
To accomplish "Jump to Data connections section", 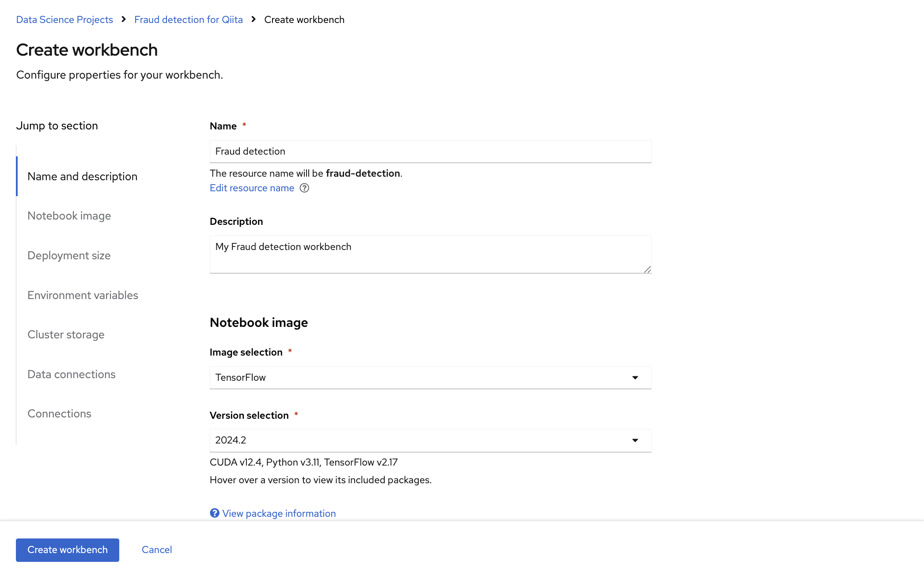I will point(71,374).
